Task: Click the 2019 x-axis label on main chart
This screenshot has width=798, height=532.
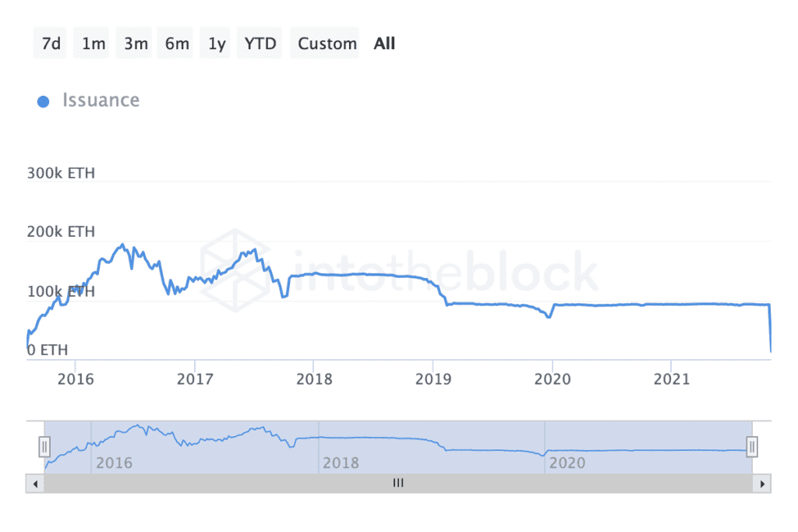Action: [433, 379]
